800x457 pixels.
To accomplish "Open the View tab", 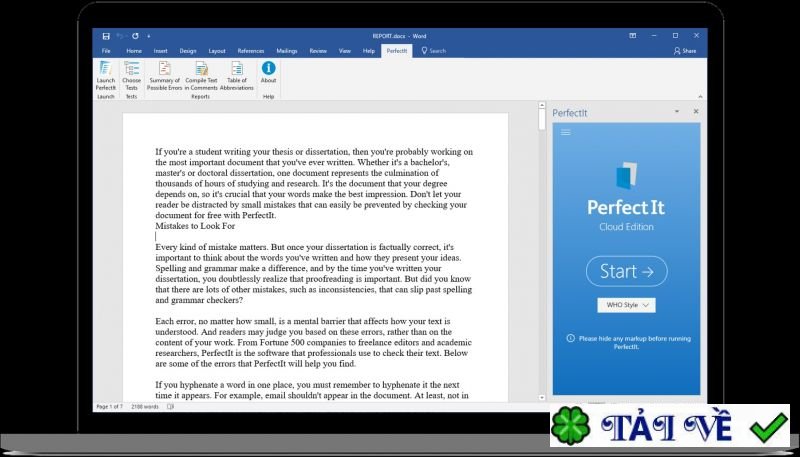I will tap(345, 51).
